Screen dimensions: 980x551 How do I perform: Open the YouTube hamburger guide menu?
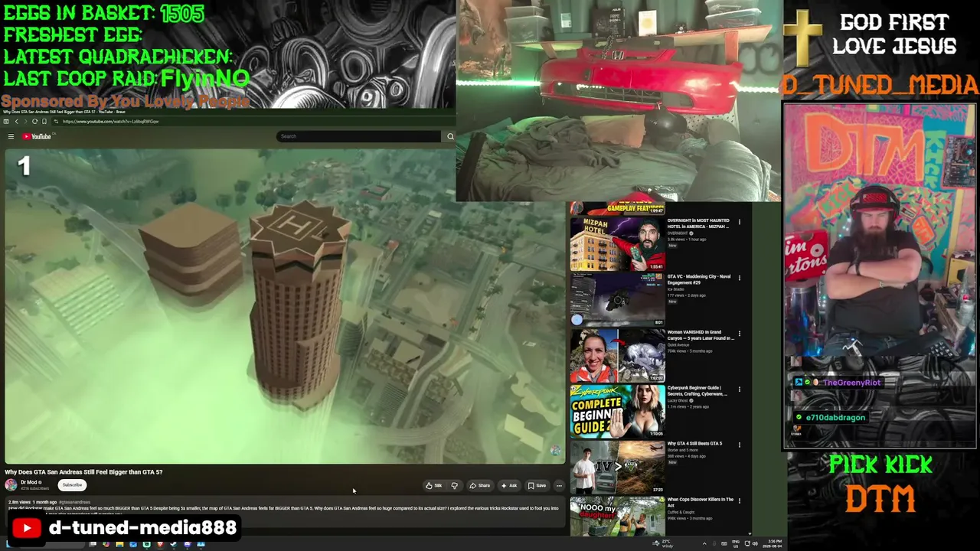[x=11, y=137]
